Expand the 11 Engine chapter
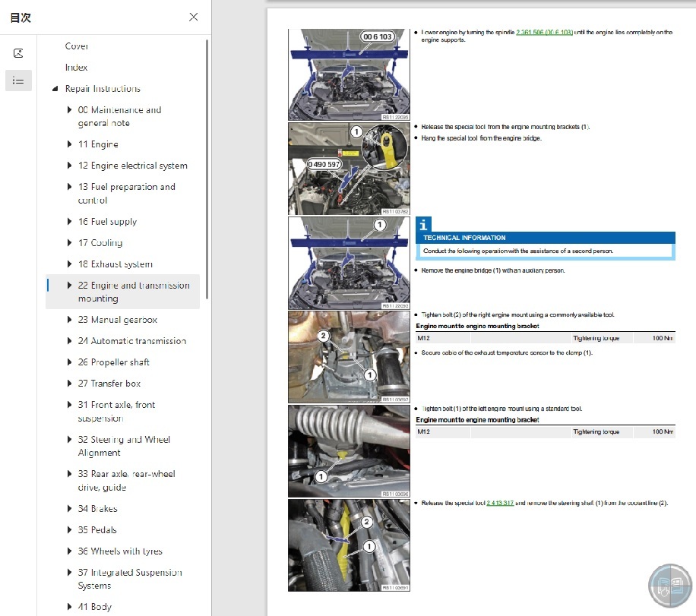The height and width of the screenshot is (616, 696). tap(70, 144)
